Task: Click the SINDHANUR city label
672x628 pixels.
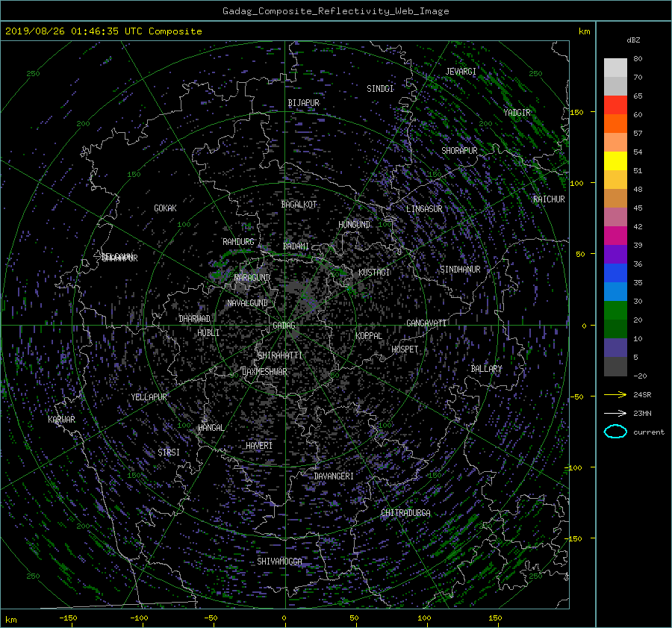Action: [x=460, y=270]
